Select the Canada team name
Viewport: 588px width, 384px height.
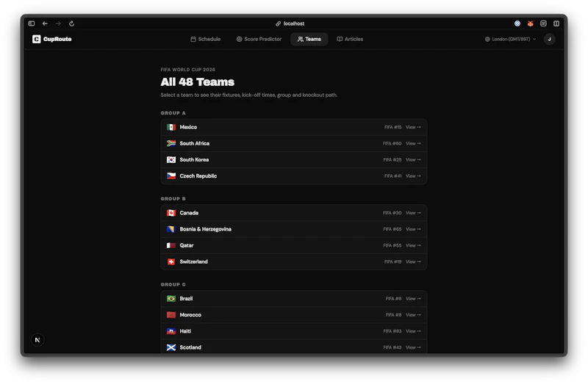point(189,213)
